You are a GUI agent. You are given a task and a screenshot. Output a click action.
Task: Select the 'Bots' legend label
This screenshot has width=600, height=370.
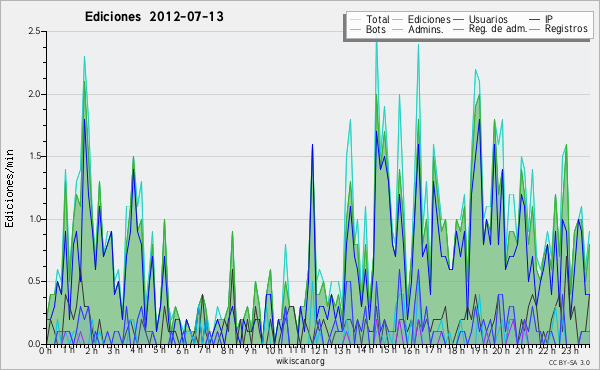[x=375, y=29]
